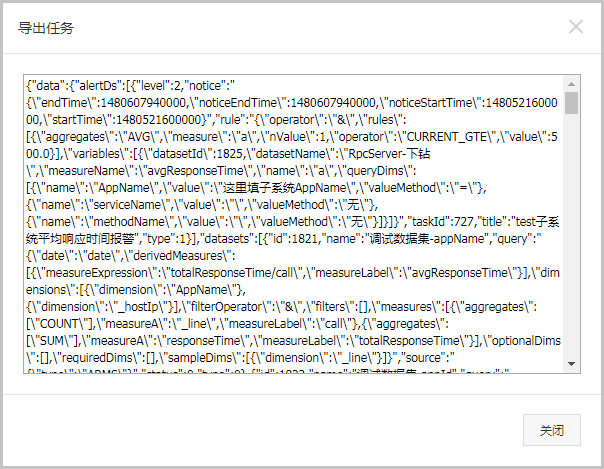Close the 导出任务 dialog with the X icon

(x=576, y=27)
